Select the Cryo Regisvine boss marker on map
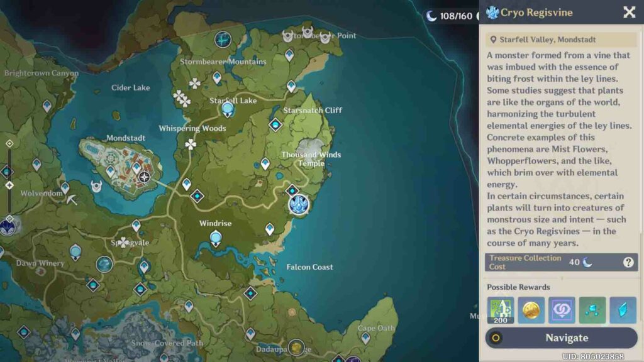Viewport: 644px width, 362px height. (x=299, y=204)
